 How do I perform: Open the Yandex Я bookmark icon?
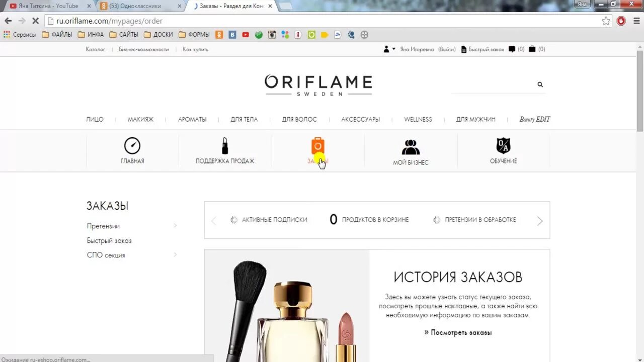tap(298, 35)
